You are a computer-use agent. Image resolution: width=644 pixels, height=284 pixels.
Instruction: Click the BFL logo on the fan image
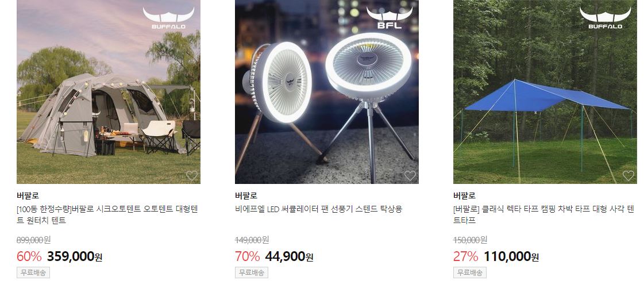pyautogui.click(x=390, y=18)
